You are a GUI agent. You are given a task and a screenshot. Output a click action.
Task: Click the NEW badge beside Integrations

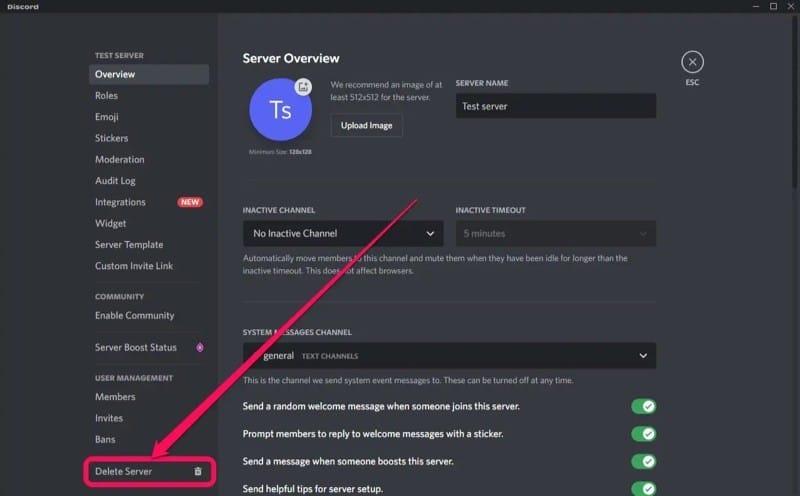pos(190,202)
